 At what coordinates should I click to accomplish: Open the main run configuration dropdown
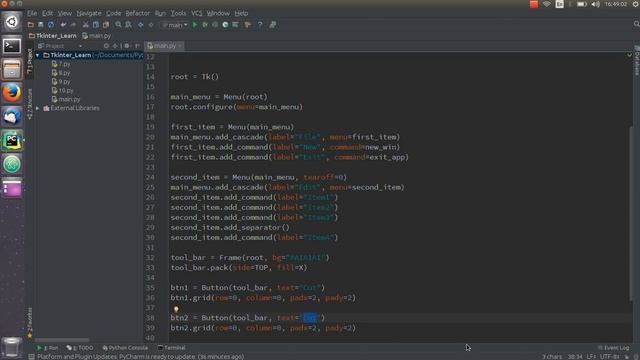(175, 25)
